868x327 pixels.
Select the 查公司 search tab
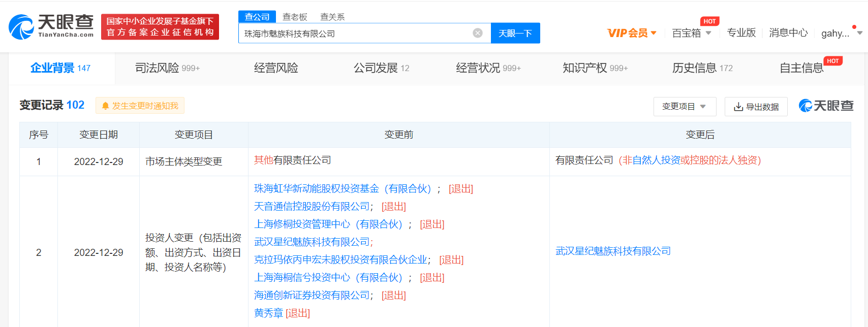click(x=257, y=17)
